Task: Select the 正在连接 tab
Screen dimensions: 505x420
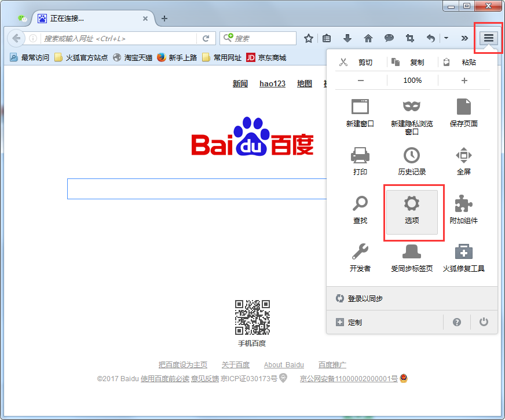Action: tap(93, 19)
